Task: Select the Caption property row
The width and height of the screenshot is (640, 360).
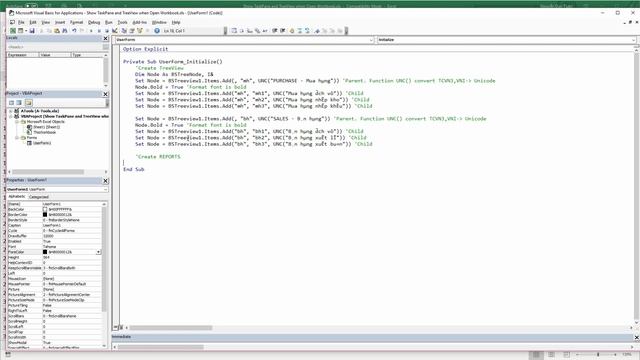Action: [x=54, y=225]
